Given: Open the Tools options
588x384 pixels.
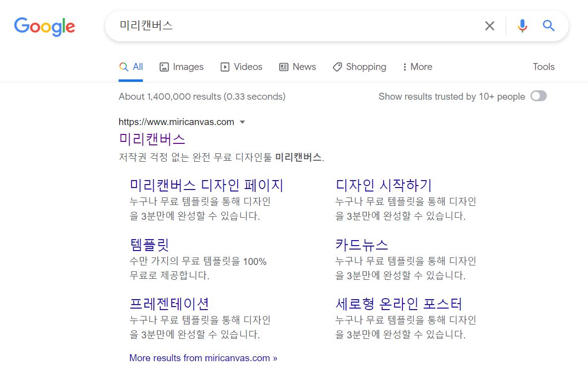Looking at the screenshot, I should click(x=543, y=67).
